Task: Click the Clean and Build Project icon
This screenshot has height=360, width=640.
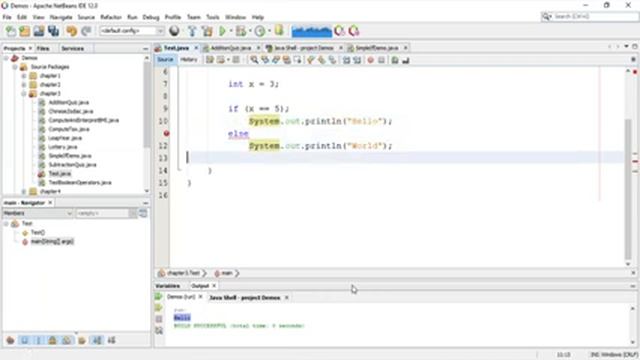Action: (x=207, y=31)
